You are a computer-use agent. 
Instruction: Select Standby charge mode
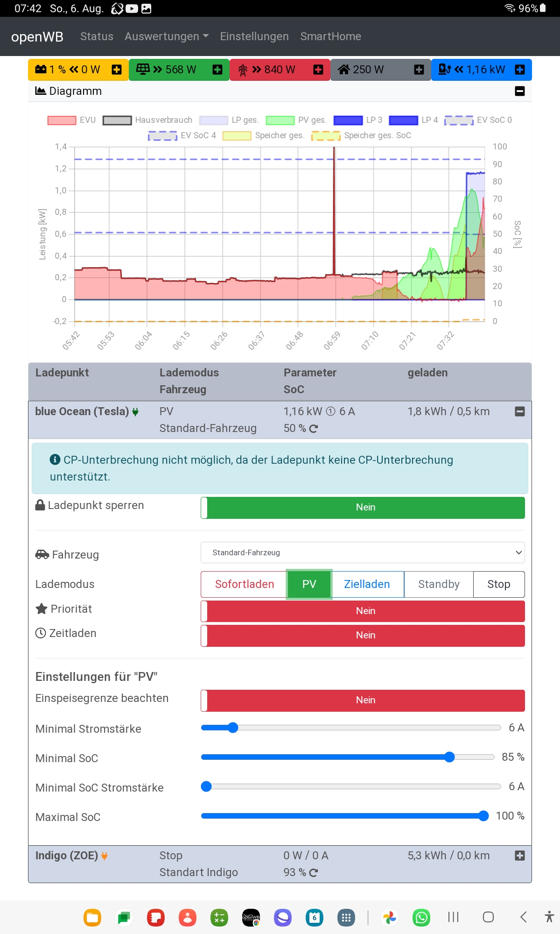[x=439, y=584]
